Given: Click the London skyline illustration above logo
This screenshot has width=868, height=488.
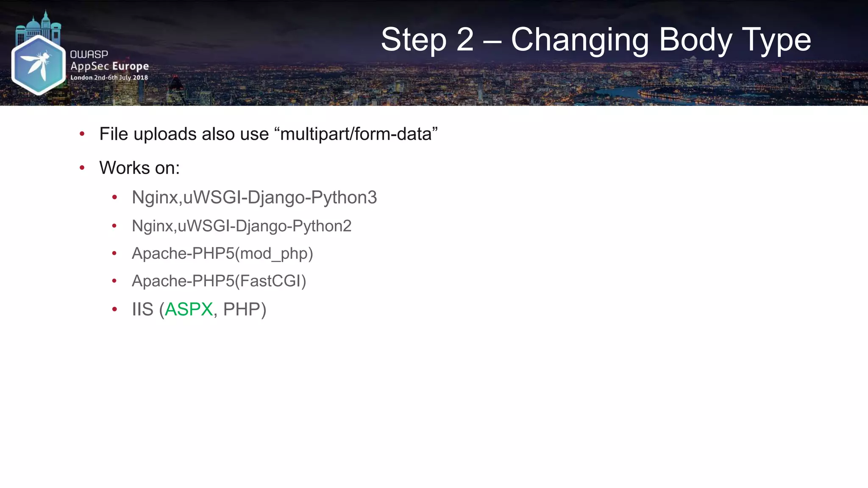Looking at the screenshot, I should (38, 26).
